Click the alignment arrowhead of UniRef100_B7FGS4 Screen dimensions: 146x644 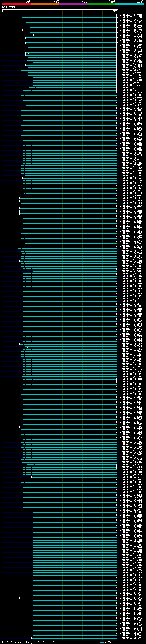(x=117, y=17)
